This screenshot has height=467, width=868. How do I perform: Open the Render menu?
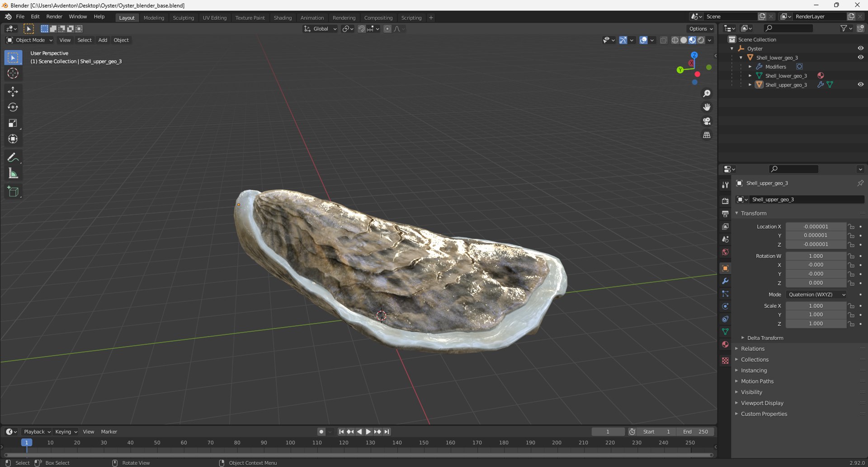point(54,17)
